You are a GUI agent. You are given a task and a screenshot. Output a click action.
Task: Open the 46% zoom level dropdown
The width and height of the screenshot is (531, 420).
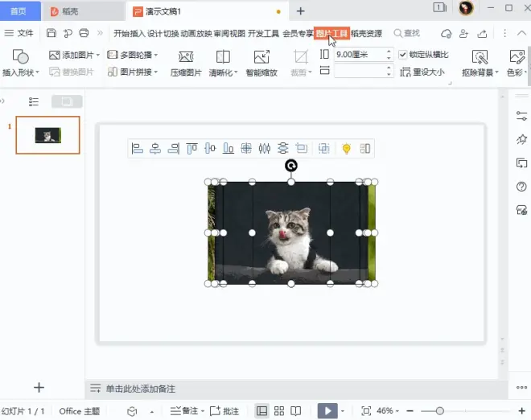pos(388,411)
